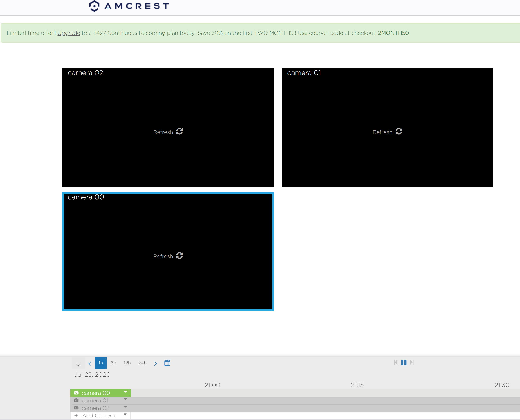Image resolution: width=520 pixels, height=420 pixels.
Task: Skip to the previous clip
Action: tap(396, 362)
